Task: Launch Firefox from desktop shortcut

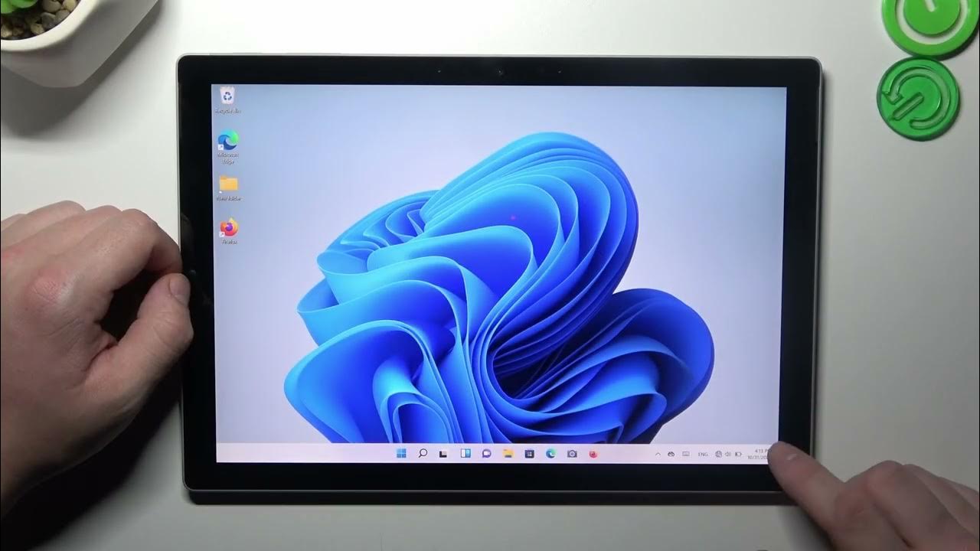Action: (229, 229)
